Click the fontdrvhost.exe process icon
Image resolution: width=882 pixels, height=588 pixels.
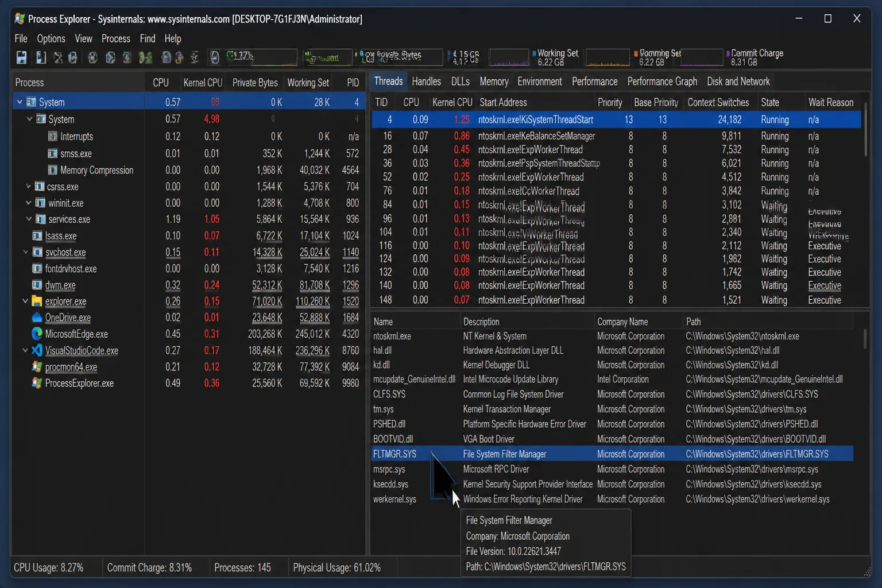pos(37,269)
